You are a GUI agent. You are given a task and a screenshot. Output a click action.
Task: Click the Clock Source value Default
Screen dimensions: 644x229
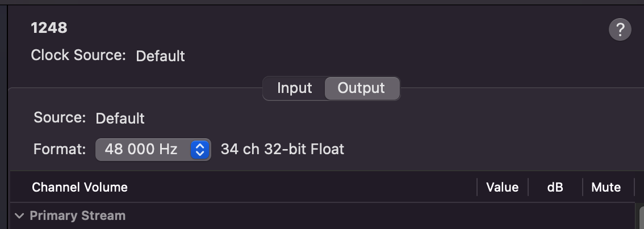(x=160, y=56)
